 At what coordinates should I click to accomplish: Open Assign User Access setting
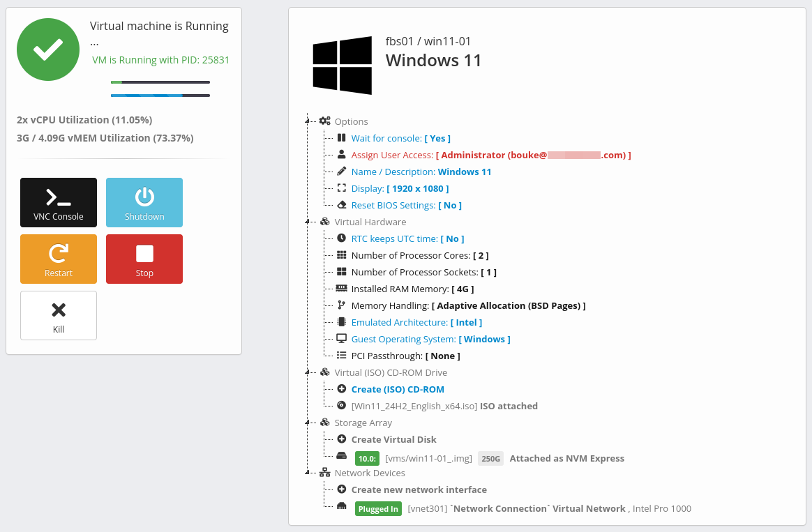[x=491, y=155]
